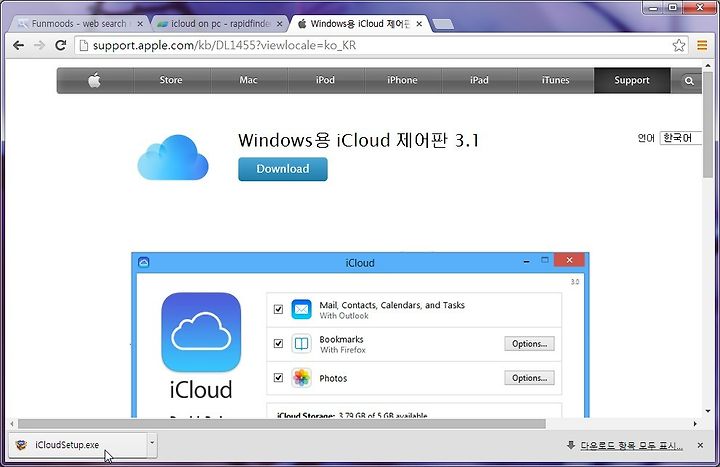This screenshot has height=467, width=720.
Task: Click the browser forward arrow
Action: pos(39,45)
